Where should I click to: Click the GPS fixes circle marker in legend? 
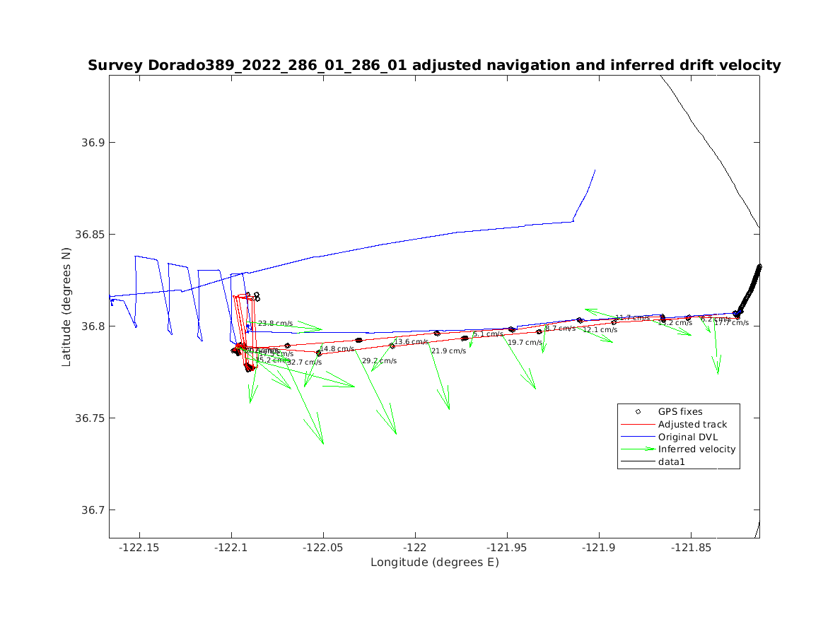click(638, 411)
